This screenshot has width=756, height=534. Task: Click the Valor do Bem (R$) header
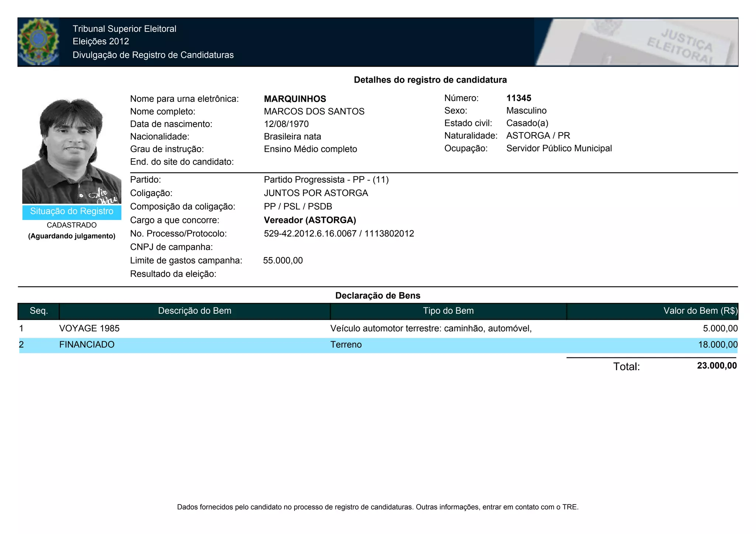(x=700, y=311)
